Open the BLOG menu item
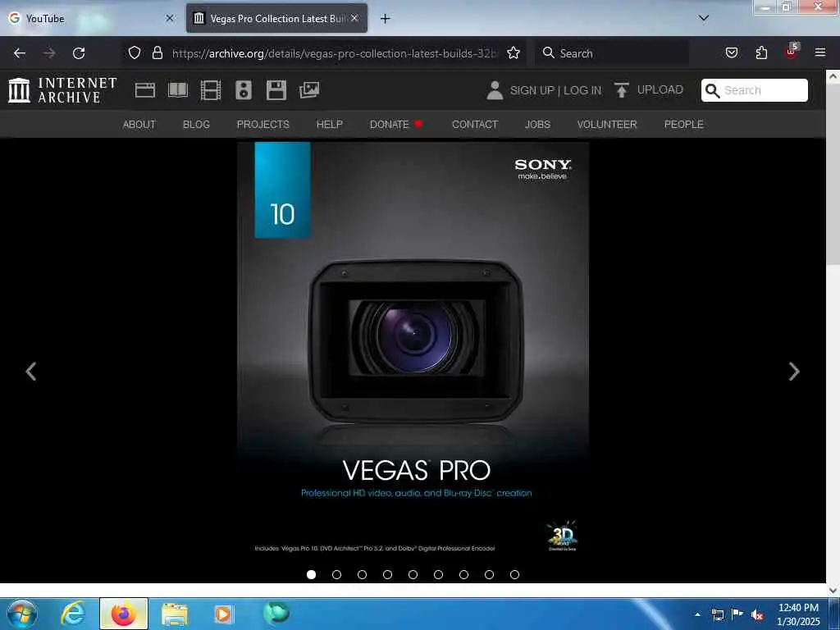The image size is (840, 630). pyautogui.click(x=196, y=125)
